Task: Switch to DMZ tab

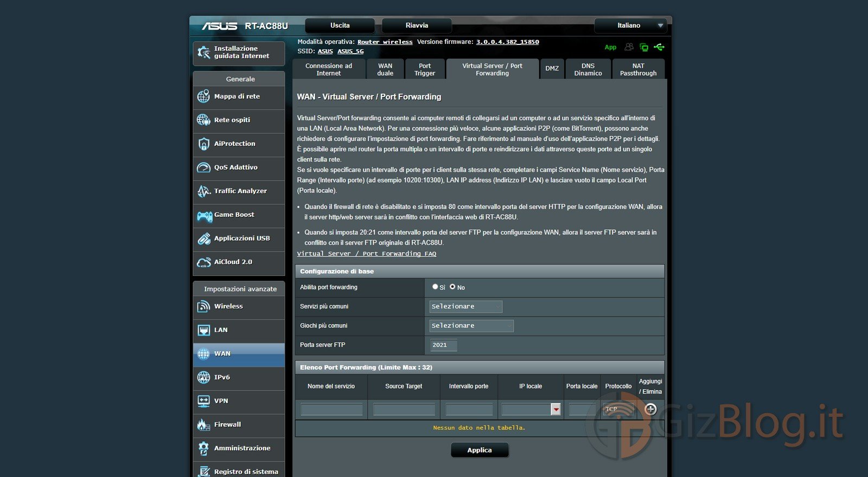Action: click(552, 69)
